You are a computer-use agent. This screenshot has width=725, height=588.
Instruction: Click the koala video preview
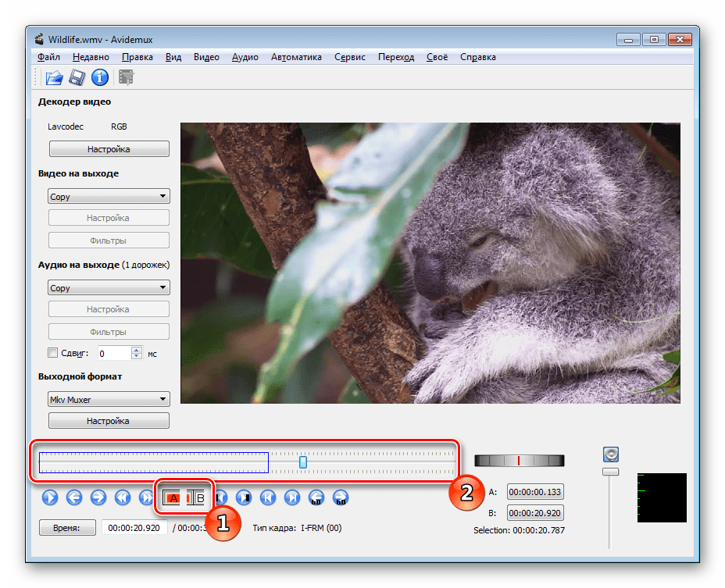coord(430,263)
